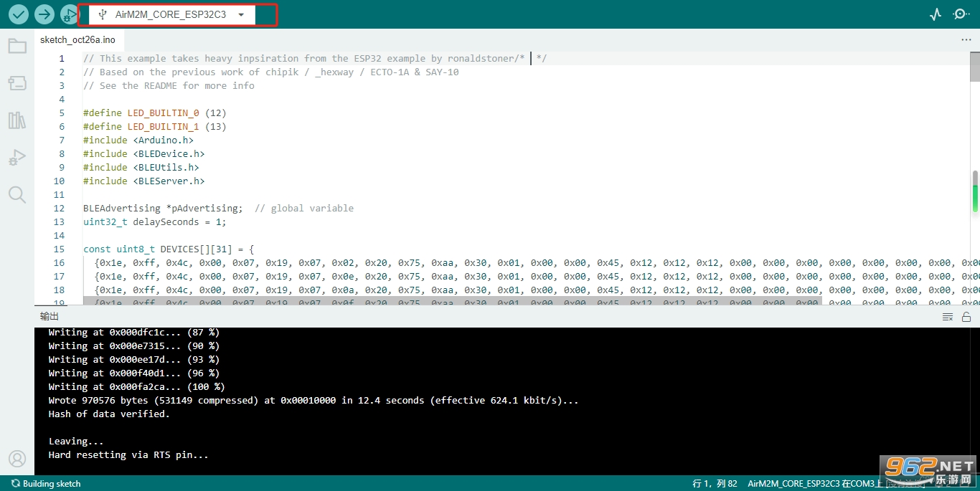Open the Serial Monitor
The height and width of the screenshot is (491, 980).
(961, 14)
